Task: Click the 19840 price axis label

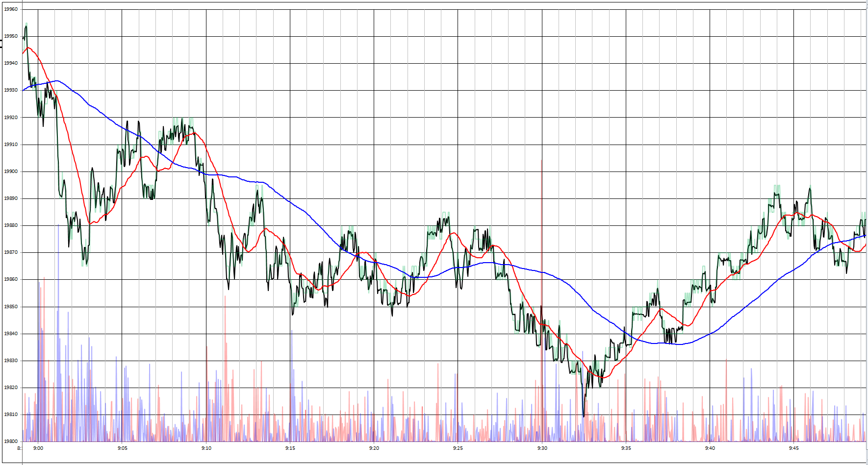Action: 11,334
